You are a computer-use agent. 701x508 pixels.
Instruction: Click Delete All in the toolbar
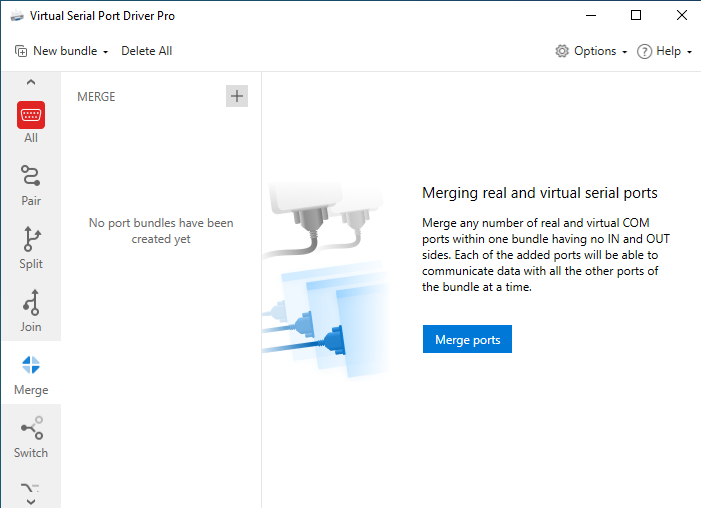point(147,51)
